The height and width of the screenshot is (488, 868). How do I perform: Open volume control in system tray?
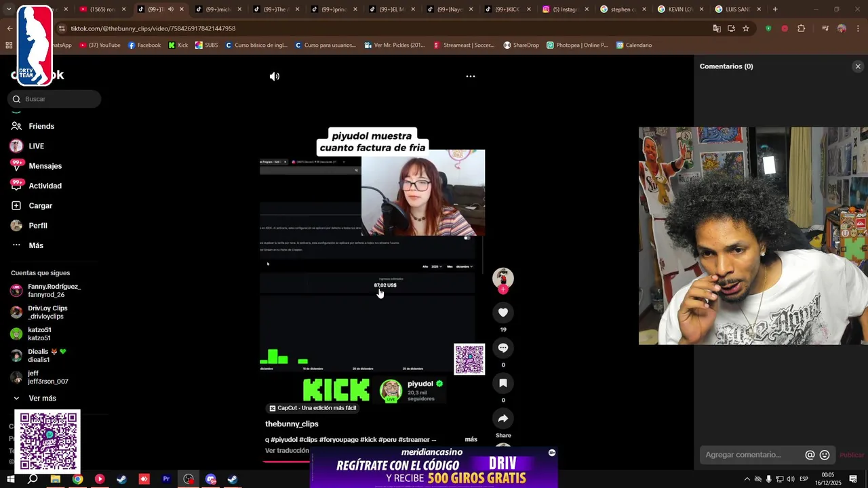(791, 479)
